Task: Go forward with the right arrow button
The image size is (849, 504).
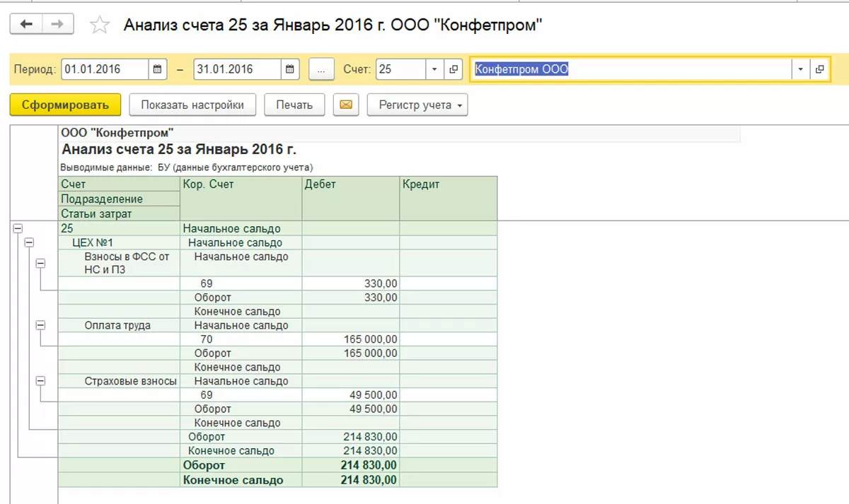Action: (x=58, y=24)
